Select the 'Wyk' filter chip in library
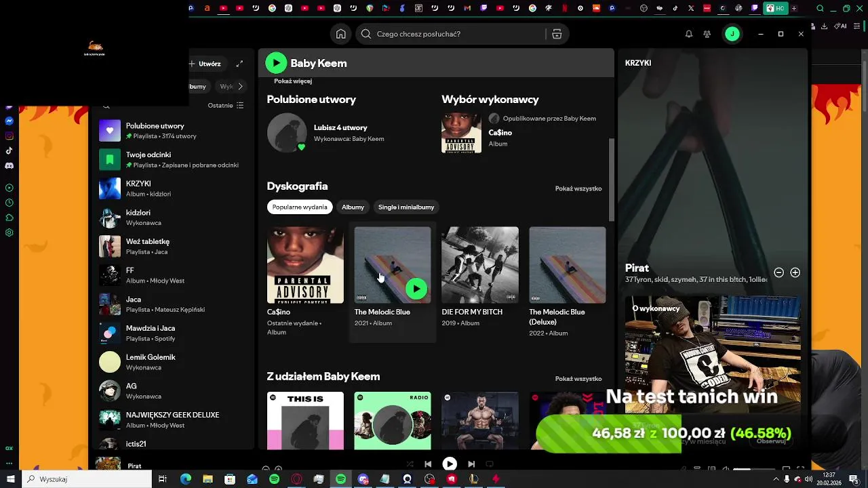Image resolution: width=868 pixels, height=488 pixels. 226,86
